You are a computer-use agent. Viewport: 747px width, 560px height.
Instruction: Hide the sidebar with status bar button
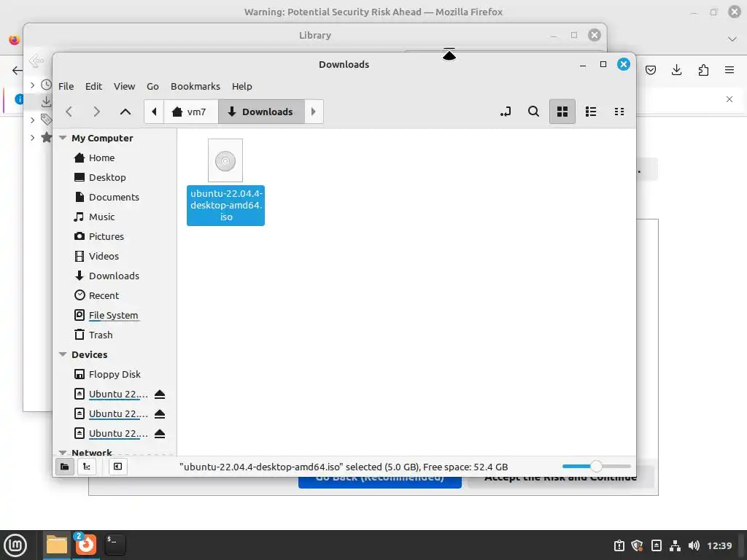117,467
